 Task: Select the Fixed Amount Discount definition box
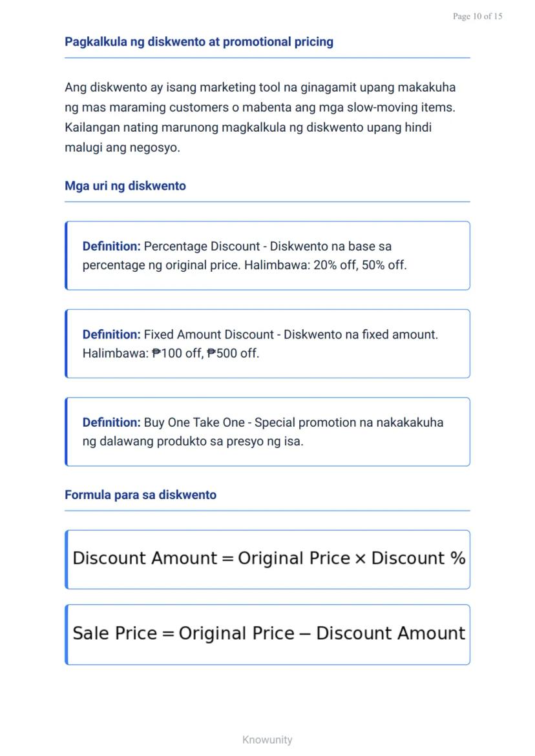click(267, 343)
